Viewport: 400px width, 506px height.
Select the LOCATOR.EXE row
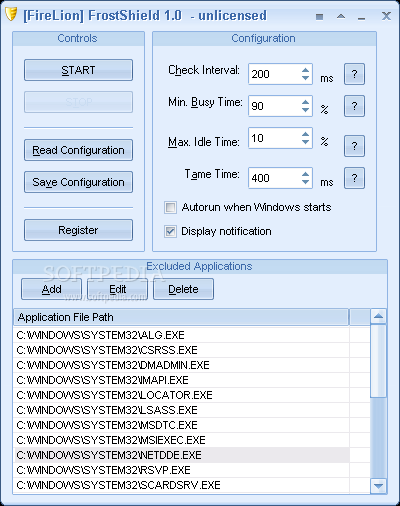182,395
